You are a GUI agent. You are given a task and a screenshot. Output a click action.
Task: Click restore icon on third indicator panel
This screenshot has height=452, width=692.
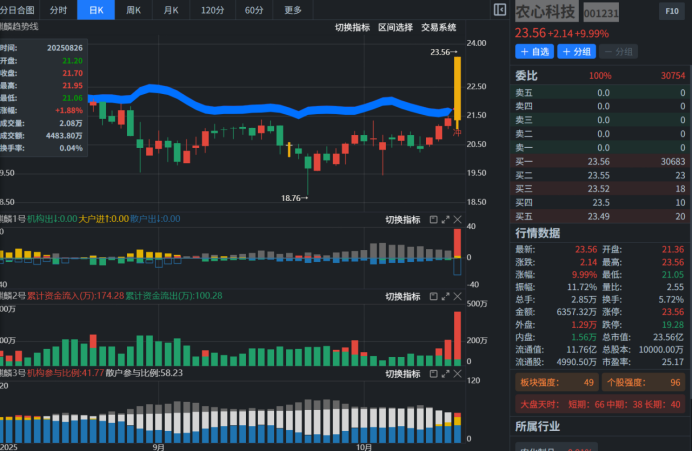click(x=434, y=372)
